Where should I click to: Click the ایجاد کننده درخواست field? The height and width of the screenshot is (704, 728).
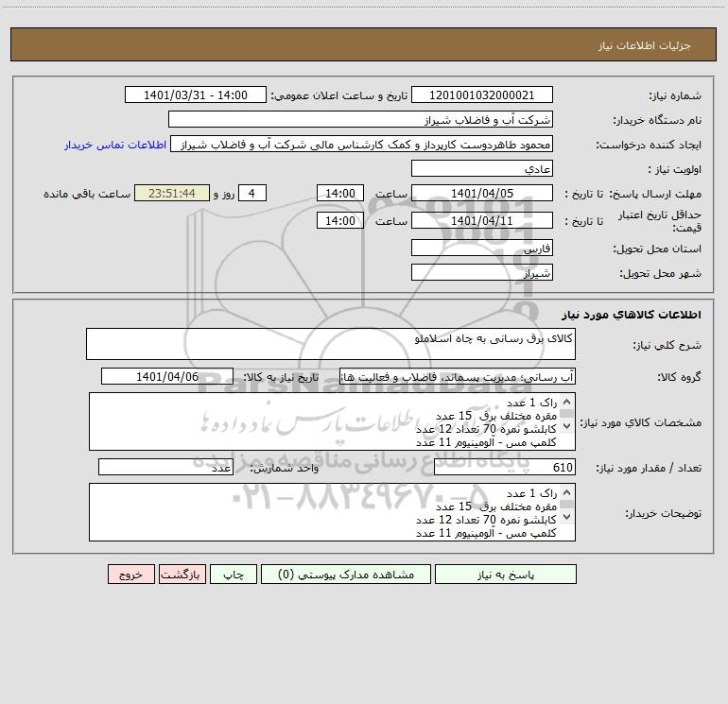pyautogui.click(x=362, y=144)
